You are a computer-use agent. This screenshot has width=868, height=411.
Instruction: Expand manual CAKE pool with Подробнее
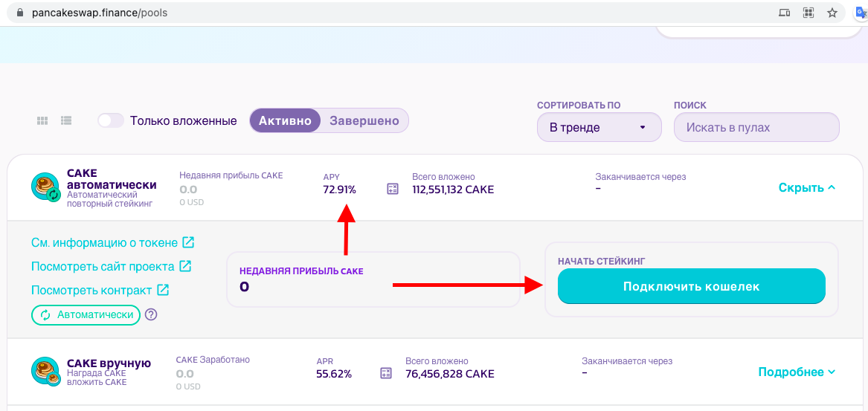coord(797,372)
